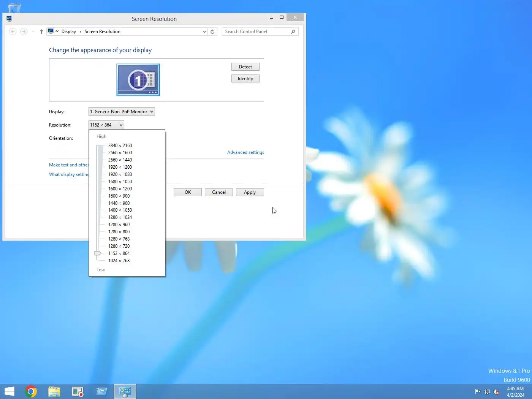Choose 1920 × 1080 resolution
Screen dimensions: 532x399
click(120, 174)
